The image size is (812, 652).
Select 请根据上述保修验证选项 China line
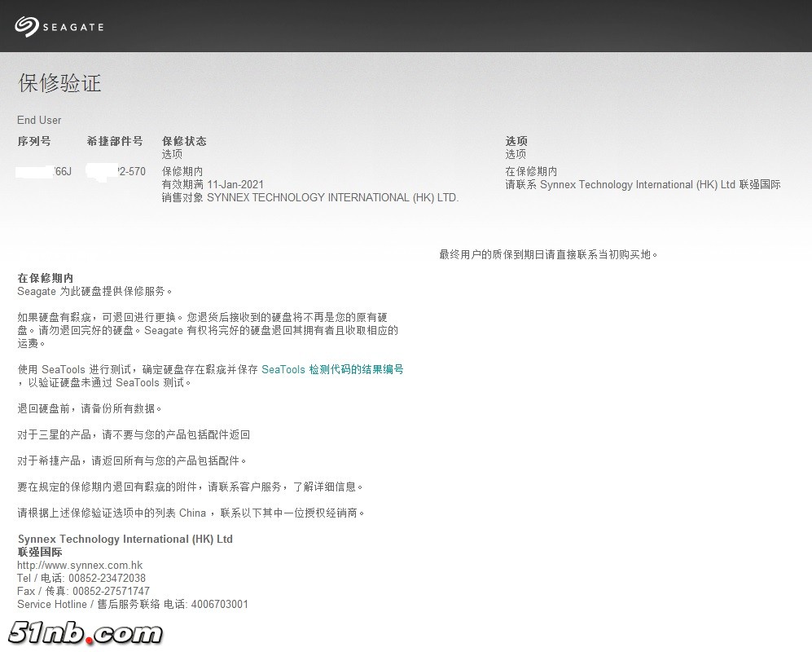191,513
